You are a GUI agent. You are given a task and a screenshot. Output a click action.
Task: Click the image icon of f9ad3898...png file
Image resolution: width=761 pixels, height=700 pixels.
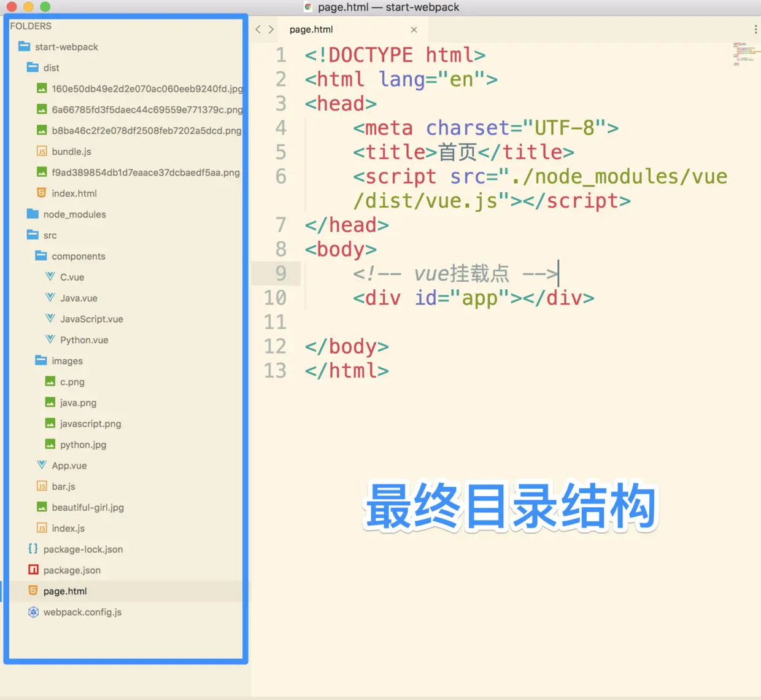click(x=42, y=172)
